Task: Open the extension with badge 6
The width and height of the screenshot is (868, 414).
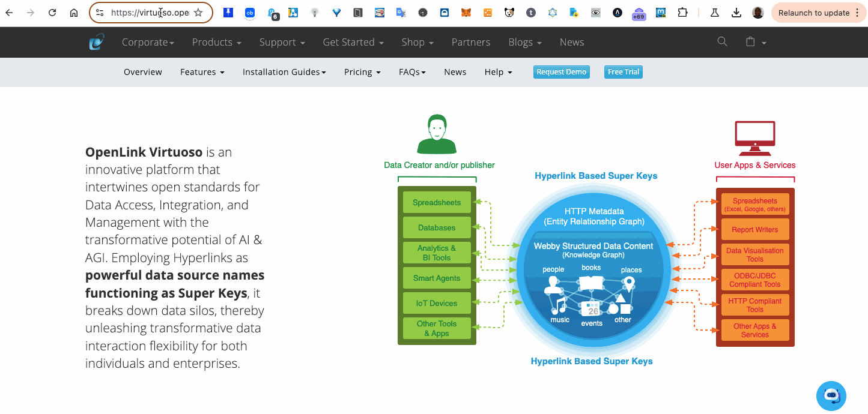Action: coord(272,13)
